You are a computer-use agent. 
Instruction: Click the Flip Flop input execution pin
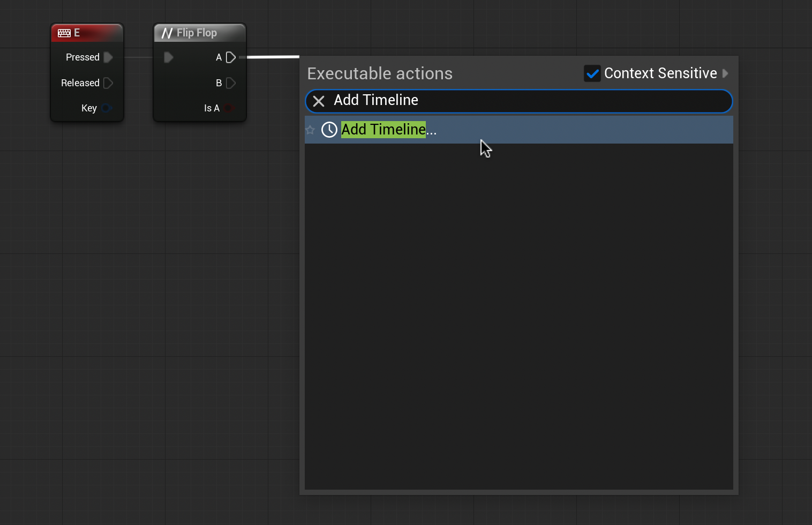pos(168,57)
